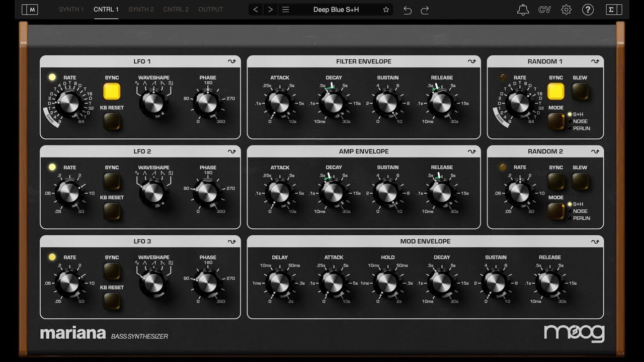This screenshot has width=644, height=362.
Task: Click Filter Envelope ATTACK knob
Action: pos(280,103)
